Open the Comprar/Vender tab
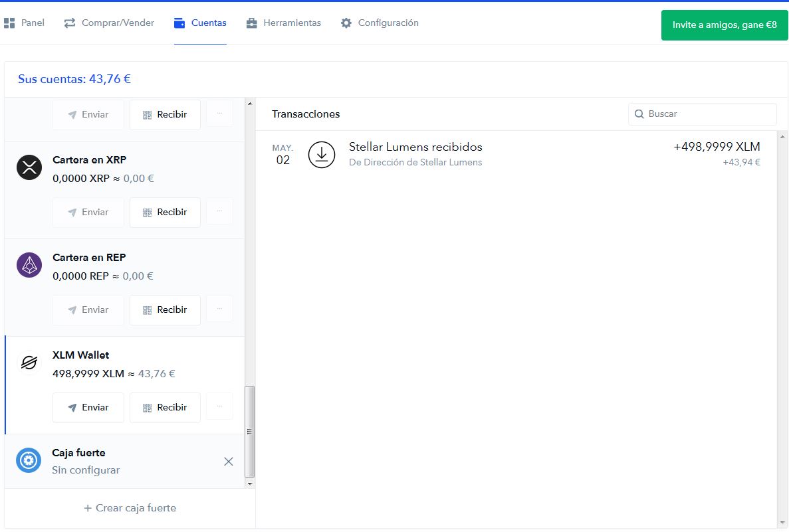 click(x=109, y=23)
